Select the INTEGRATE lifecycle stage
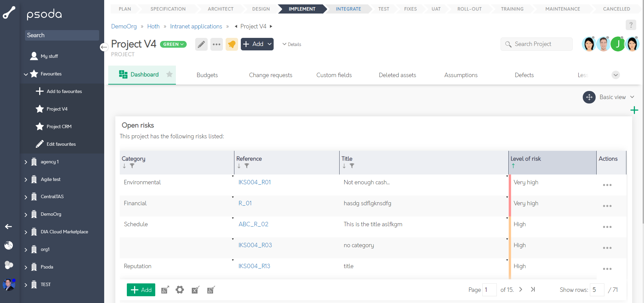644x303 pixels. click(x=348, y=9)
